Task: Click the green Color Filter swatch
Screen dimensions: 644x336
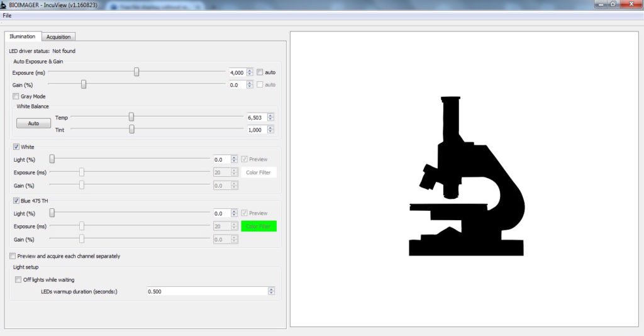Action: pyautogui.click(x=258, y=227)
